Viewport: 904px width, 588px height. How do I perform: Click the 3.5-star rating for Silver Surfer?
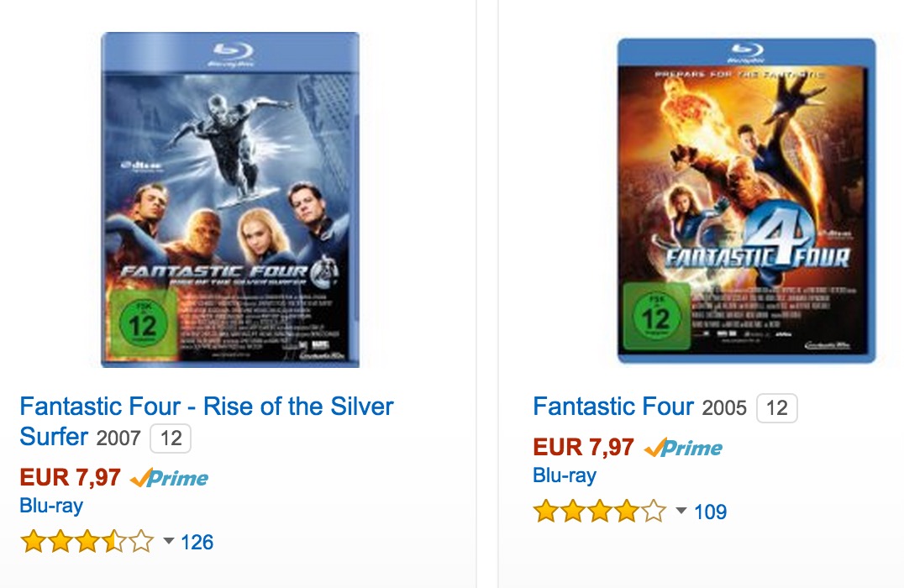87,542
